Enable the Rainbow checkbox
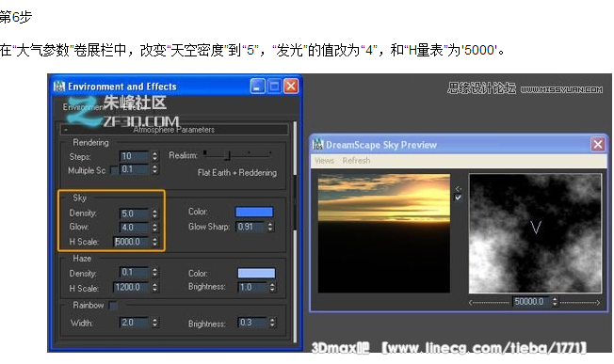The width and height of the screenshot is (614, 364). coord(113,306)
